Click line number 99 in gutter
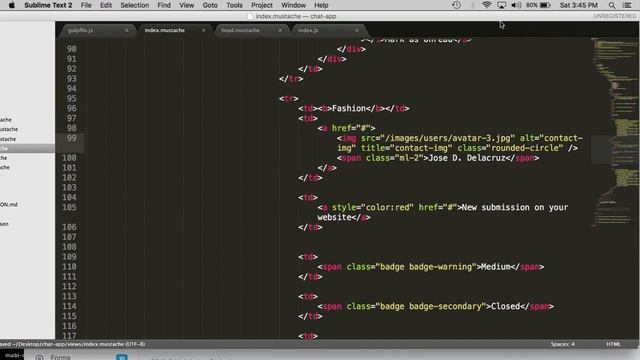The height and width of the screenshot is (360, 640). coord(71,138)
